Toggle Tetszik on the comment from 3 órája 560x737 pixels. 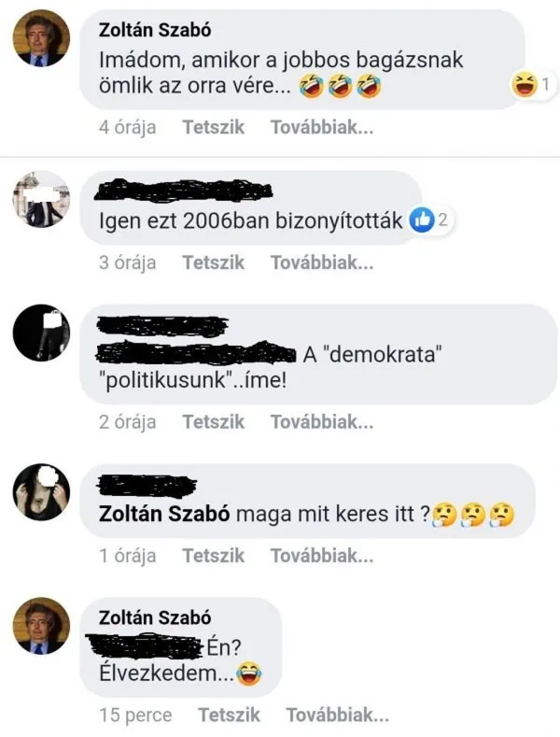tap(214, 262)
